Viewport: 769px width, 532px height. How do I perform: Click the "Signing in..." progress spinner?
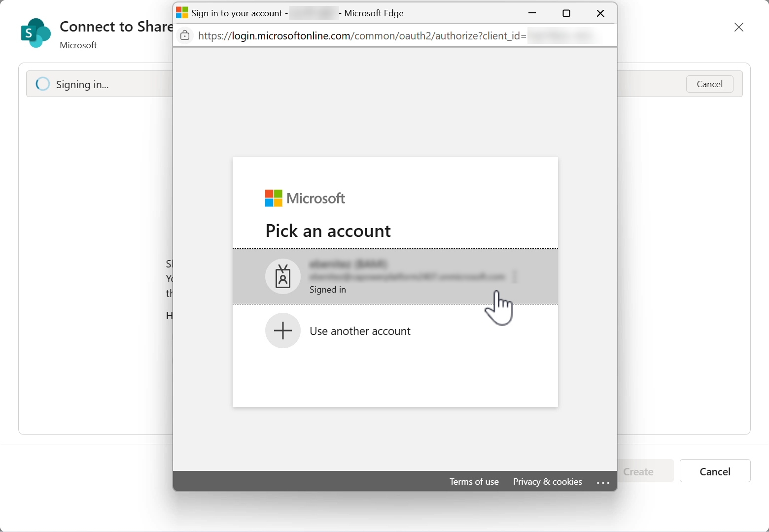click(x=42, y=84)
